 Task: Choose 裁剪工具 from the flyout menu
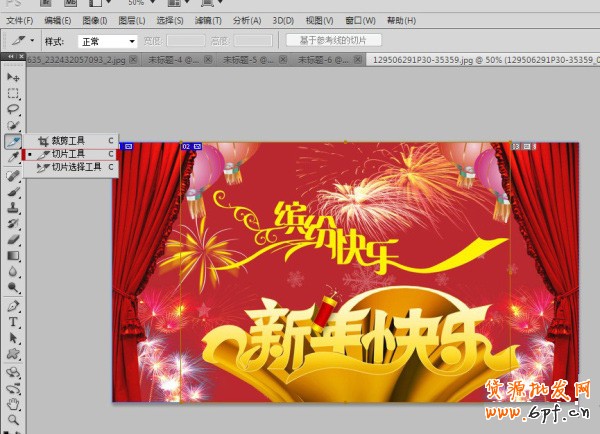pyautogui.click(x=68, y=141)
